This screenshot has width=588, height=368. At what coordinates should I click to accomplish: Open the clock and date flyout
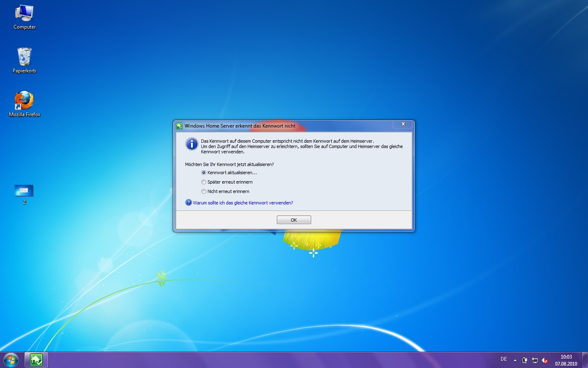click(566, 360)
